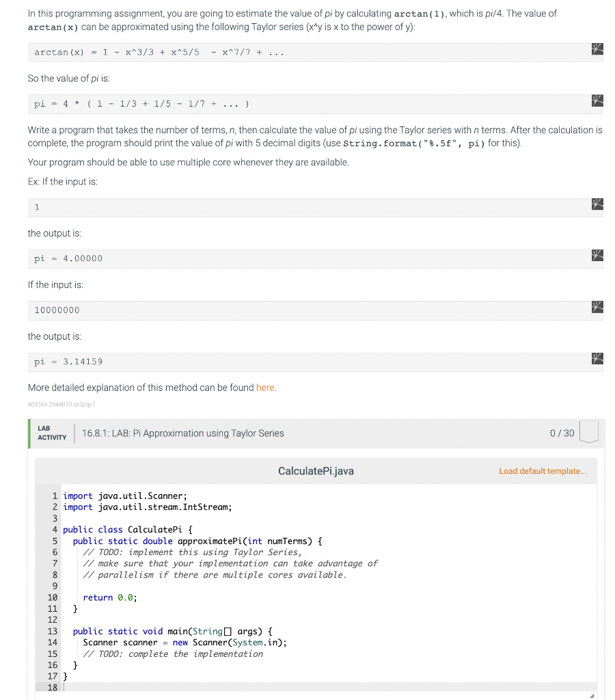Click the lab completion badge beside 0 / 30
615x700 pixels.
click(588, 432)
